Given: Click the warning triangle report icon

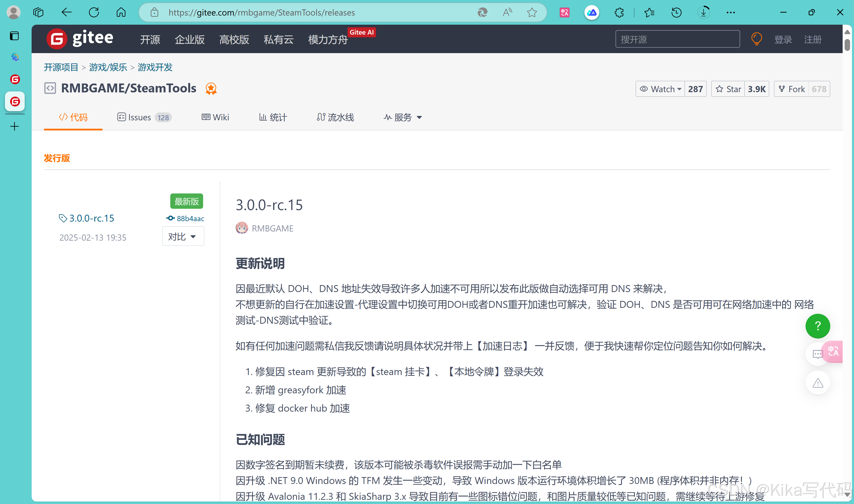Looking at the screenshot, I should (x=817, y=383).
